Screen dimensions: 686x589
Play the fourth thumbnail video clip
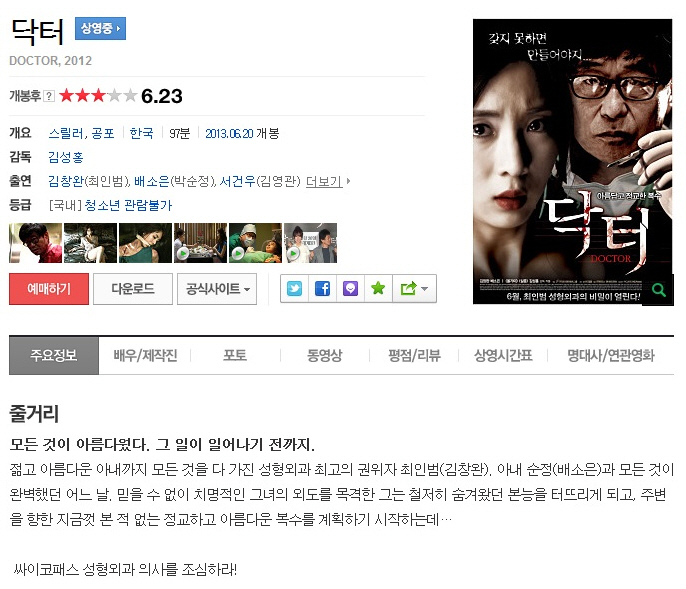[200, 243]
